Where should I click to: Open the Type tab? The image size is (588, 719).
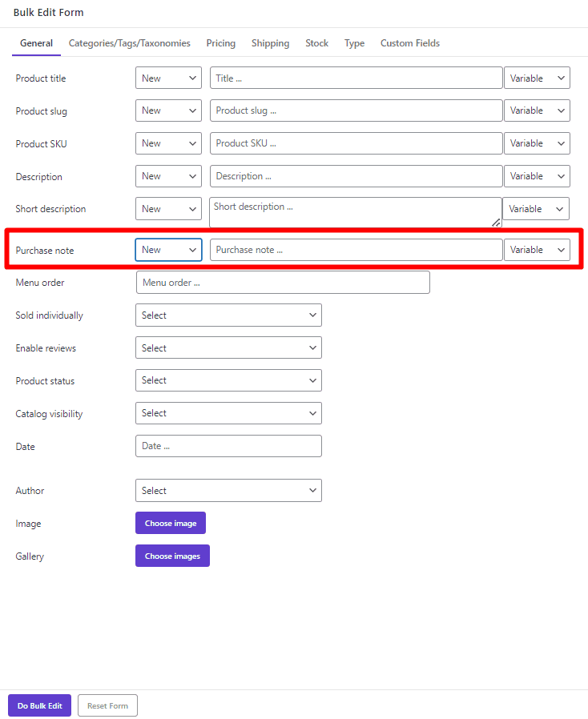[x=354, y=43]
